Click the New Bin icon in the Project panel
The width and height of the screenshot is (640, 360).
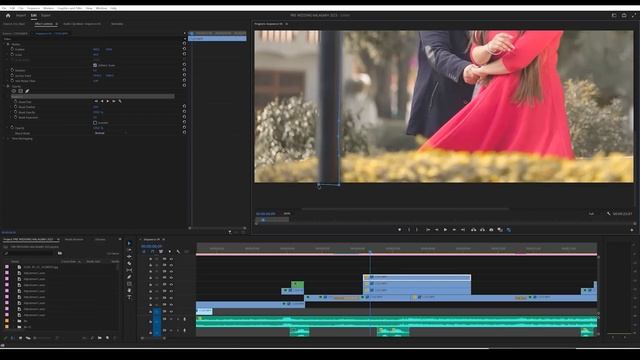(x=100, y=338)
